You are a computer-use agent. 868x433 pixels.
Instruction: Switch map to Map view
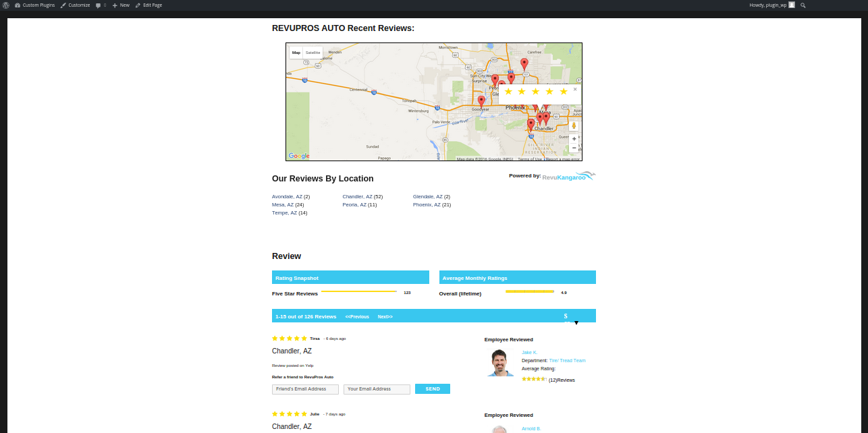[296, 53]
